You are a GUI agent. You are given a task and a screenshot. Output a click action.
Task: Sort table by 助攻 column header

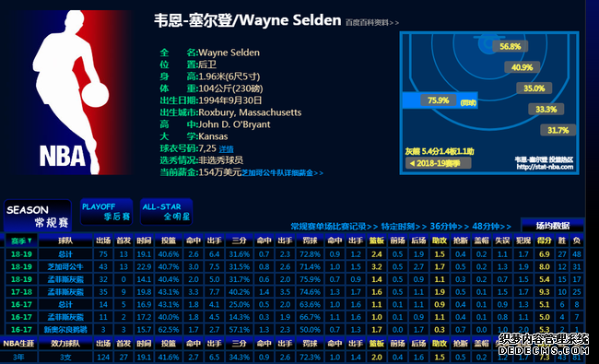tap(440, 241)
